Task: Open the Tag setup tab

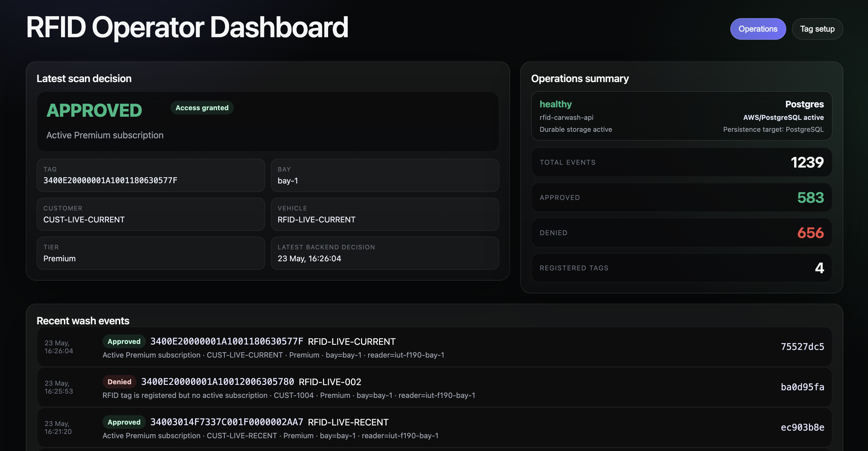Action: coord(817,29)
